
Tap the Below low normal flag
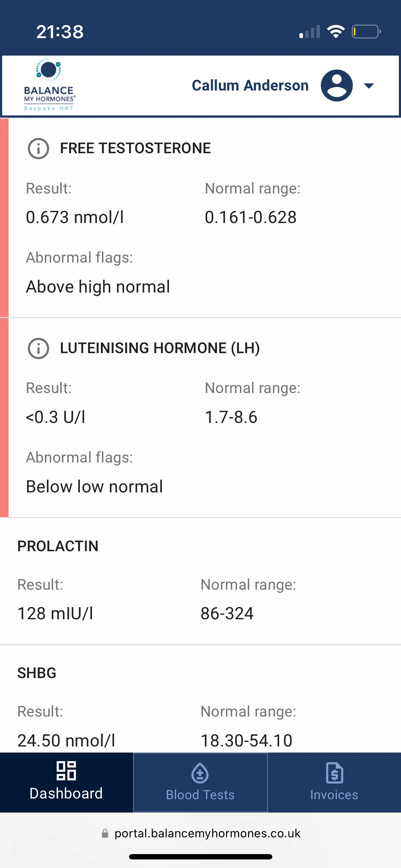(94, 487)
